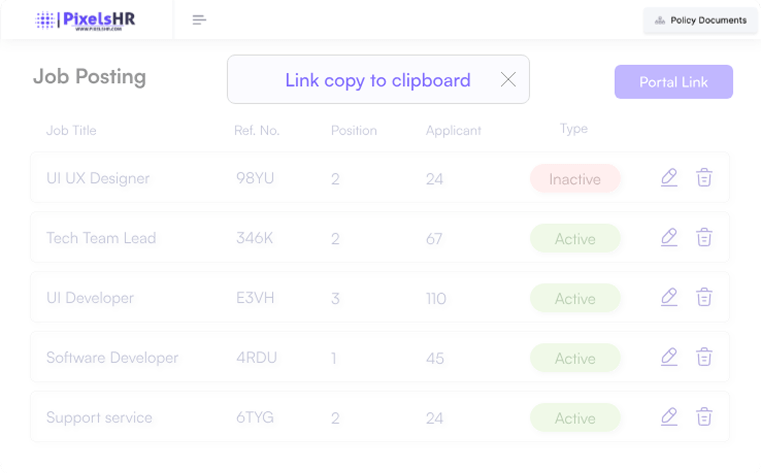Click the Portal Link button
This screenshot has width=761, height=473.
(673, 82)
